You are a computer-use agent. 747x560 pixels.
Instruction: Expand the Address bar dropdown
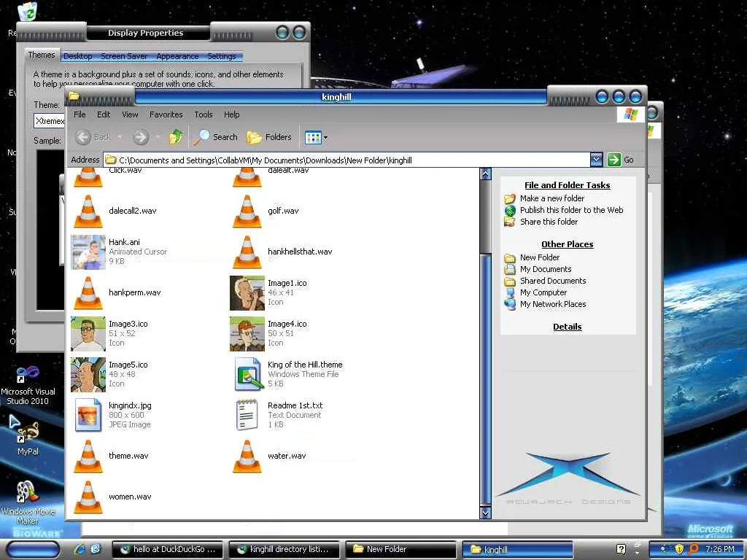596,160
